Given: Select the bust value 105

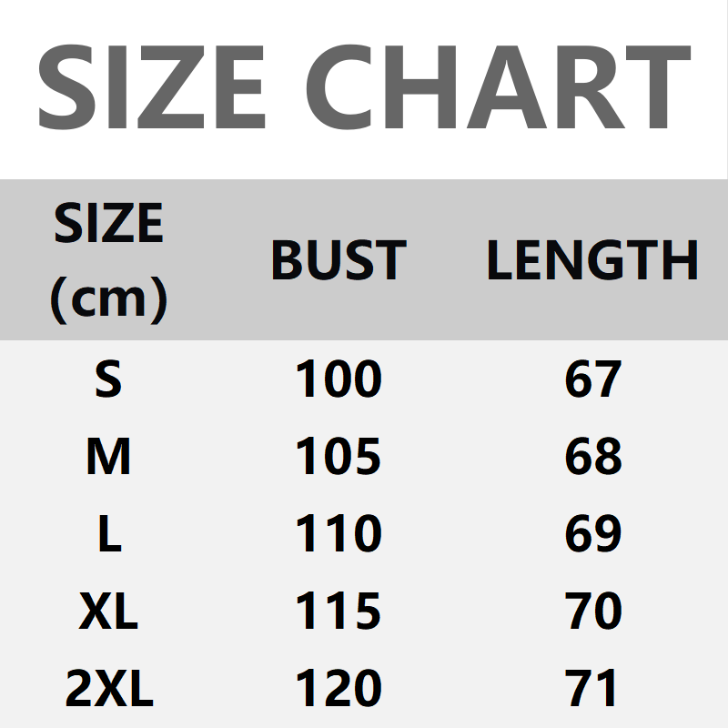Looking at the screenshot, I should coord(338,457).
